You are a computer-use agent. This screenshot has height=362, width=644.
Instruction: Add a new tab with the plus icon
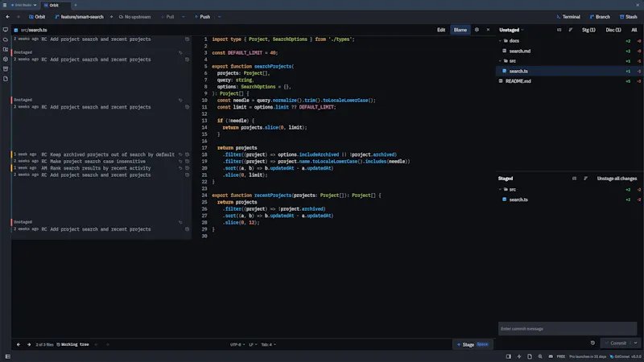coord(76,5)
